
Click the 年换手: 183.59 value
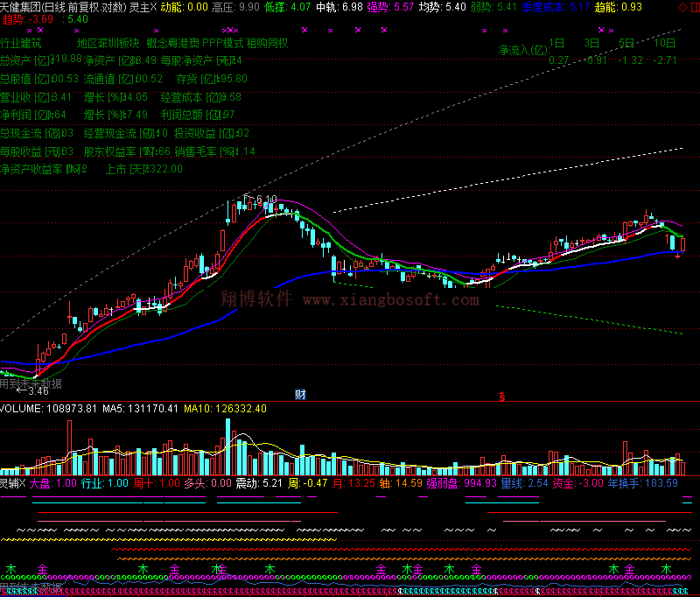click(642, 483)
